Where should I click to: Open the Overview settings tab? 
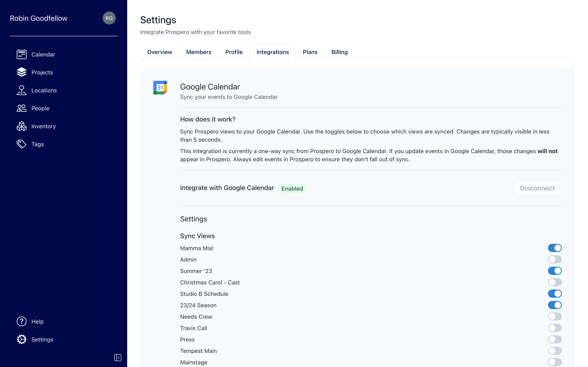tap(160, 52)
